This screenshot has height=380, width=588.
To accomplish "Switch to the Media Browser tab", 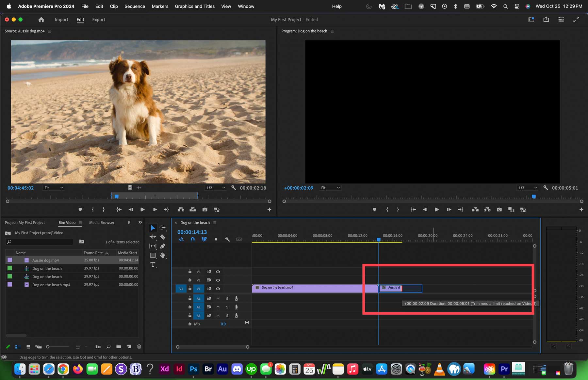I will click(x=102, y=223).
